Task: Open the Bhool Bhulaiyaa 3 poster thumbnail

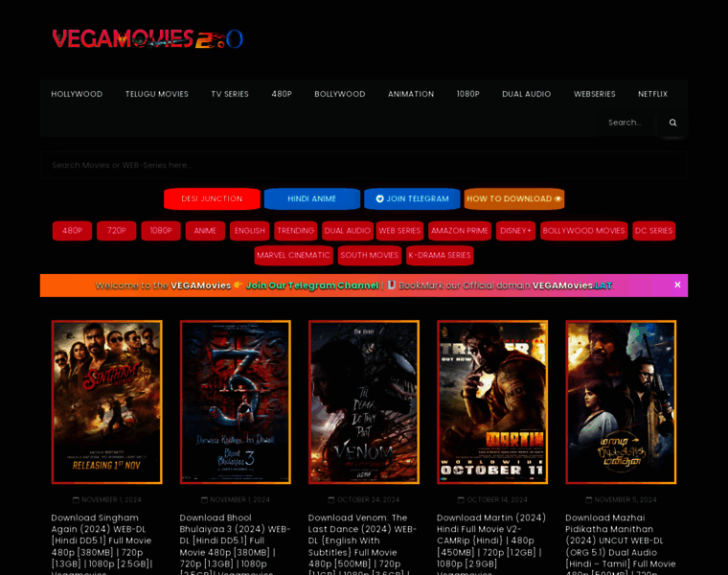Action: tap(236, 402)
